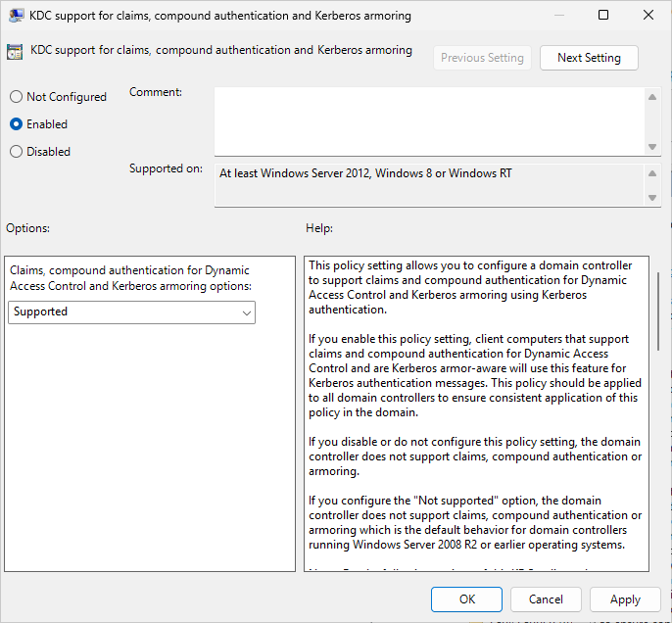Click the 'Help:' label

319,228
